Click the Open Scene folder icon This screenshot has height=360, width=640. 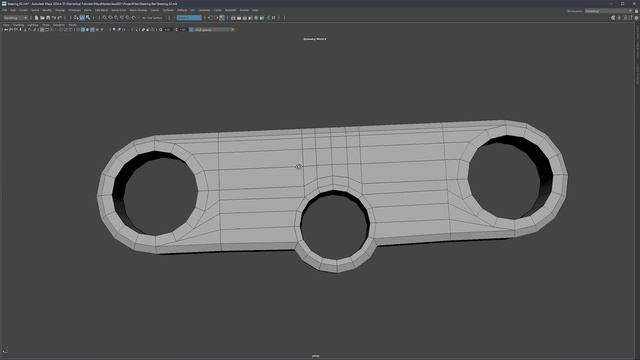(x=42, y=18)
